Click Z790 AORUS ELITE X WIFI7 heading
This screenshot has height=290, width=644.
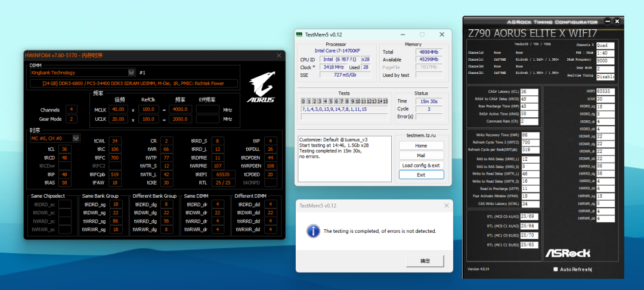(532, 33)
